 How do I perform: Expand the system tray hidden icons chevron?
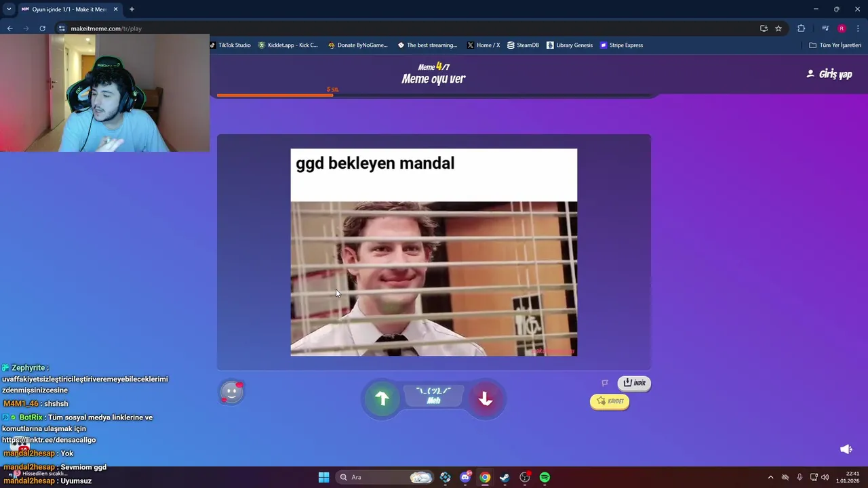(x=770, y=477)
